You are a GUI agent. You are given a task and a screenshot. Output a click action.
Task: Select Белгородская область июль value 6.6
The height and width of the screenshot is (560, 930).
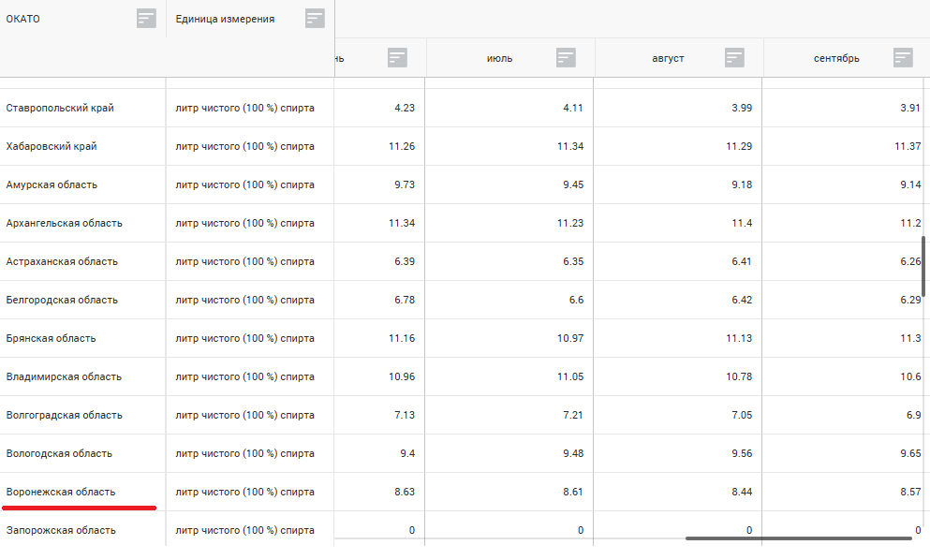pyautogui.click(x=575, y=300)
